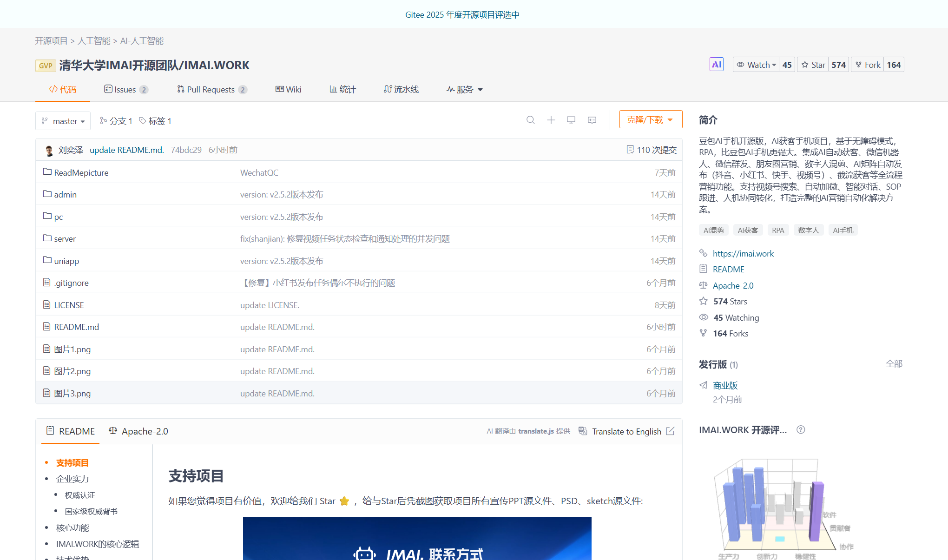The height and width of the screenshot is (560, 948).
Task: Open the master branch dropdown
Action: coord(63,121)
